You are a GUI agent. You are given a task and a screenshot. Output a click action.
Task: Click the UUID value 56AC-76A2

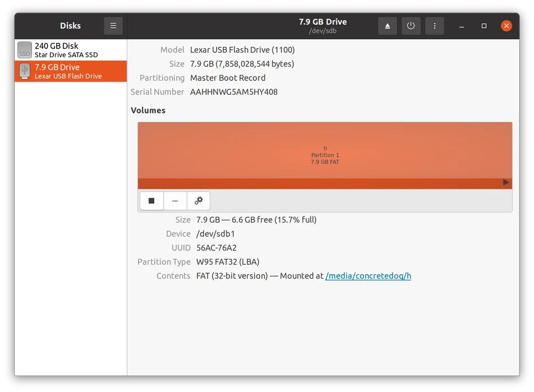point(216,248)
